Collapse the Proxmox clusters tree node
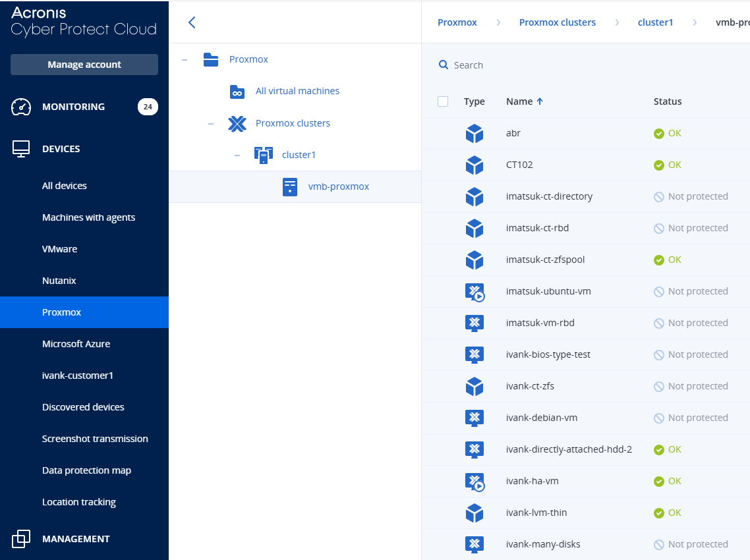This screenshot has width=750, height=560. [x=211, y=123]
